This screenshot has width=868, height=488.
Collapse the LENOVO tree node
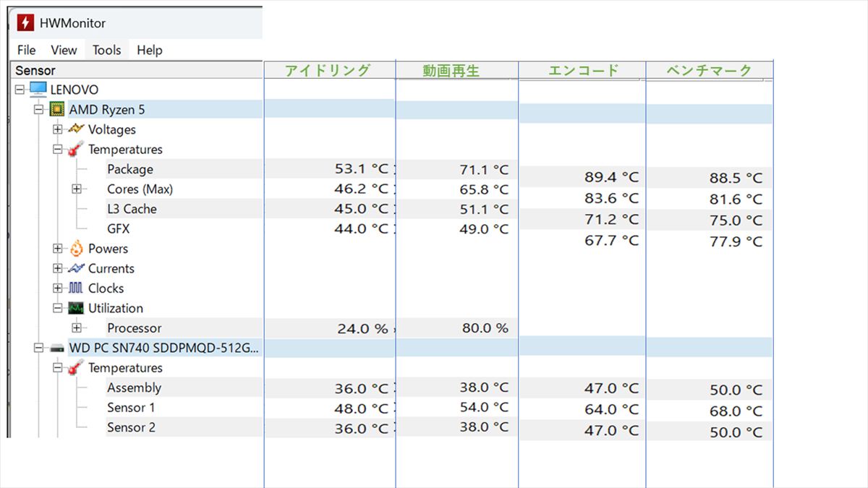(x=20, y=90)
